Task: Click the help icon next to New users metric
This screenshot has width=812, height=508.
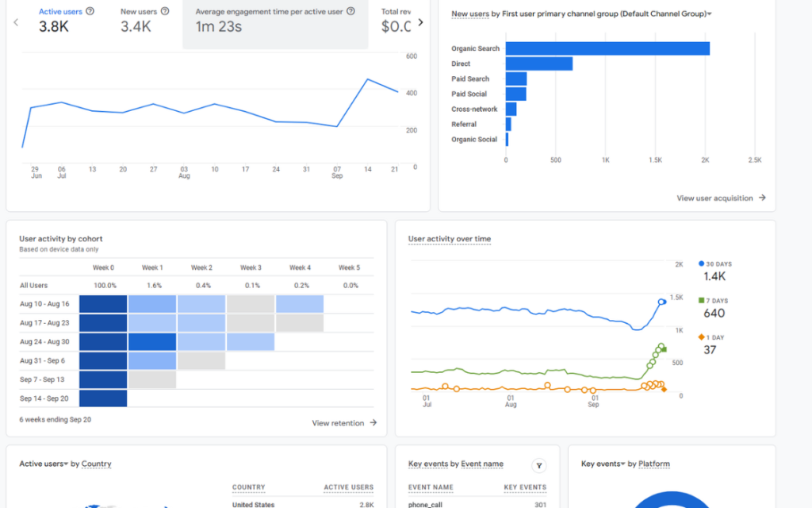Action: (x=165, y=12)
